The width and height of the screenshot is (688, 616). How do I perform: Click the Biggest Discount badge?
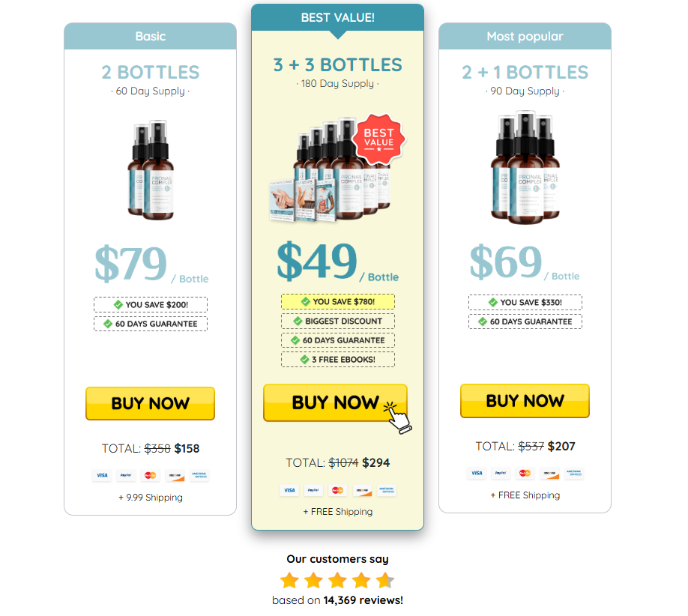[x=338, y=321]
